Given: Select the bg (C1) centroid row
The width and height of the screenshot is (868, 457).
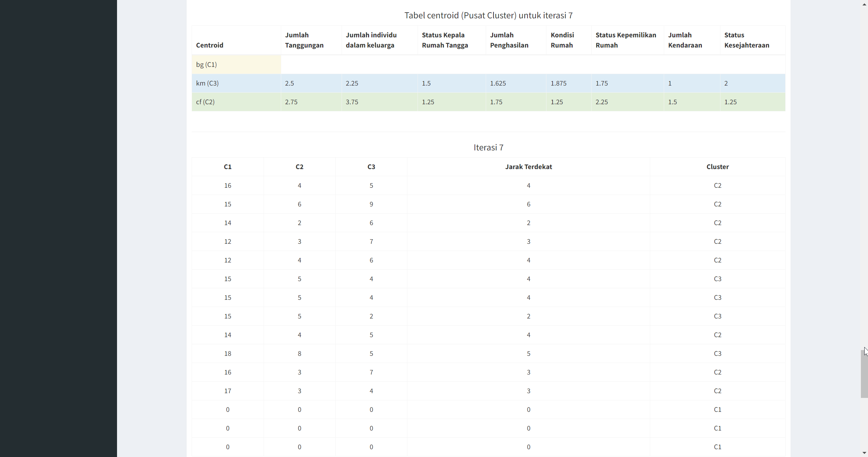Looking at the screenshot, I should pos(207,65).
